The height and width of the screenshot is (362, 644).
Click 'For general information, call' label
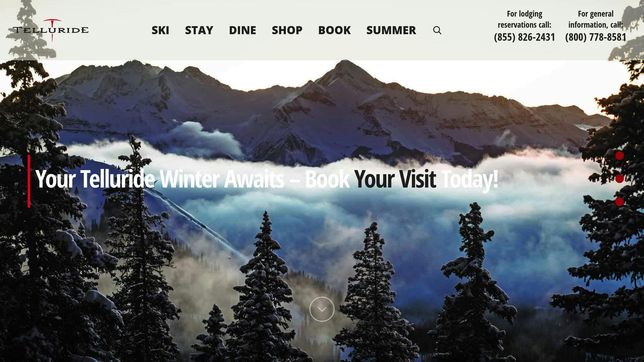(596, 19)
